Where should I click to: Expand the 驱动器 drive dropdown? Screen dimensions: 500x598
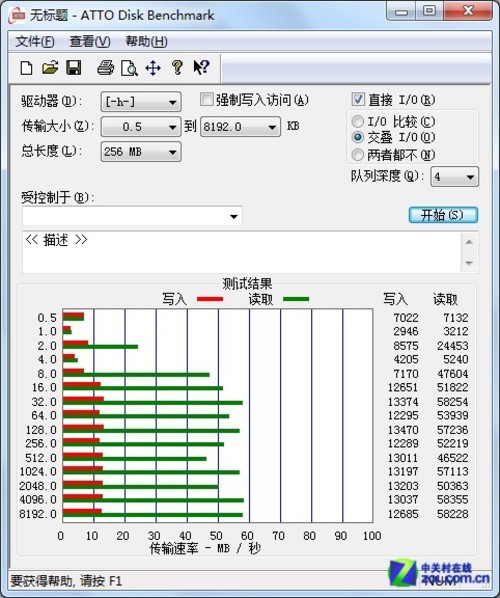point(141,102)
